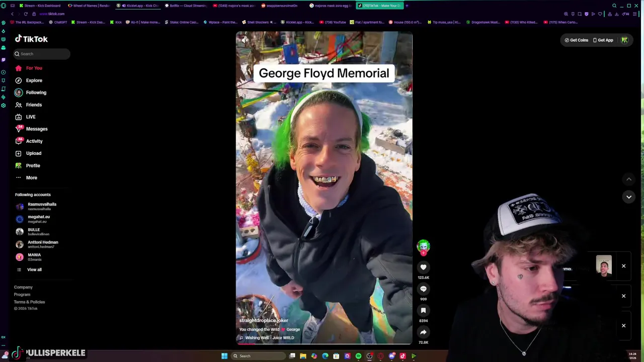This screenshot has height=362, width=644.
Task: Like the George Floyd Memorial video
Action: (423, 267)
